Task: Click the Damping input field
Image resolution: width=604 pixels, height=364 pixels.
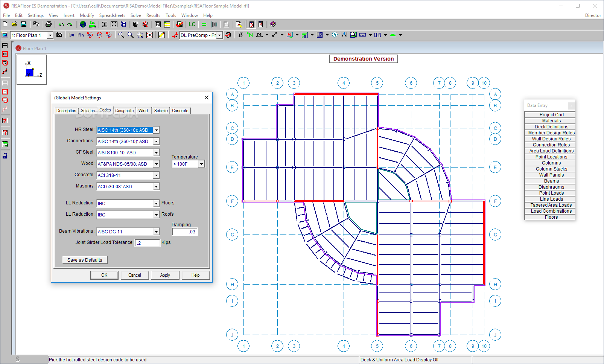Action: pyautogui.click(x=185, y=232)
